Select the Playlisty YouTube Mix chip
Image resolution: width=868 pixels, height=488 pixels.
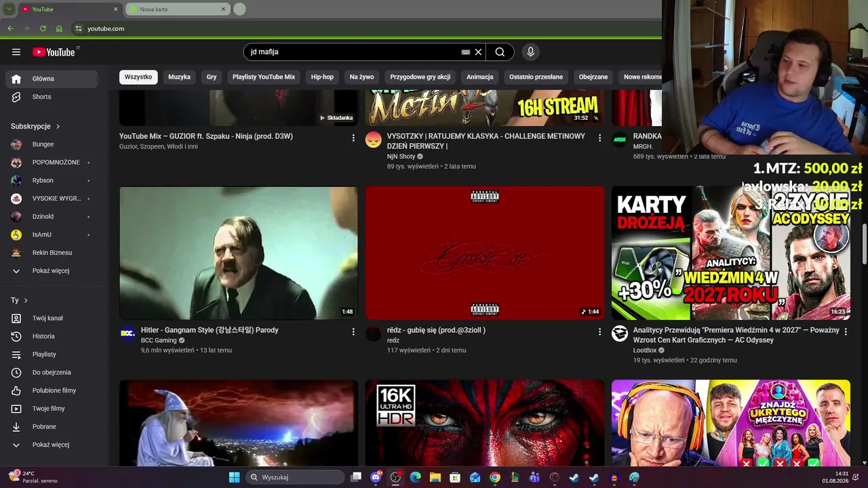(x=264, y=77)
